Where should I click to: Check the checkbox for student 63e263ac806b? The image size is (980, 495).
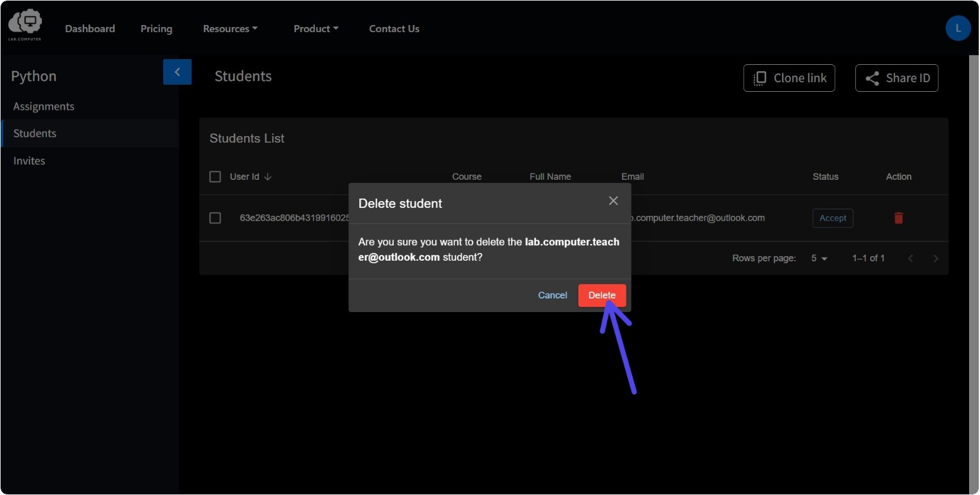point(215,218)
